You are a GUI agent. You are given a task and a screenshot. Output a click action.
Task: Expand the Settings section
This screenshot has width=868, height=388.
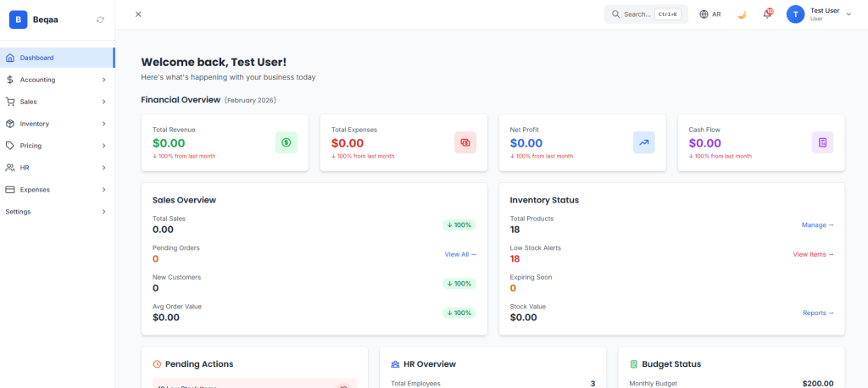coord(57,212)
